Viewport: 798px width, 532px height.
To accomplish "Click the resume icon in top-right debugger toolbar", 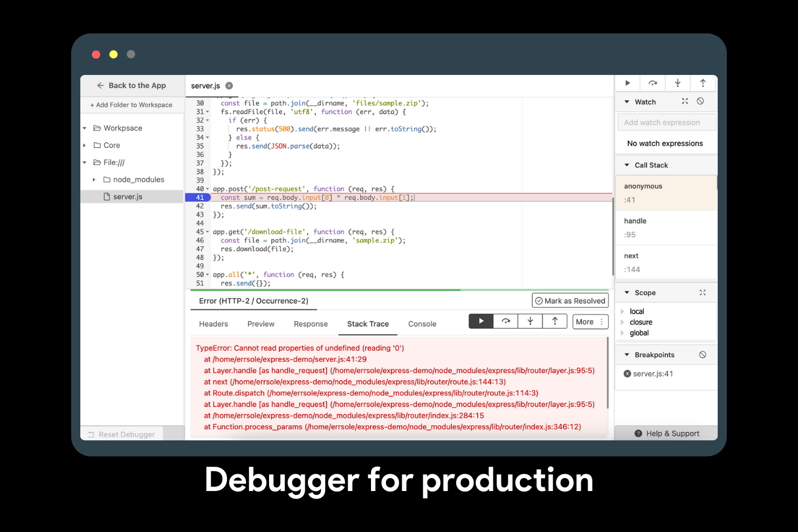I will [x=628, y=83].
